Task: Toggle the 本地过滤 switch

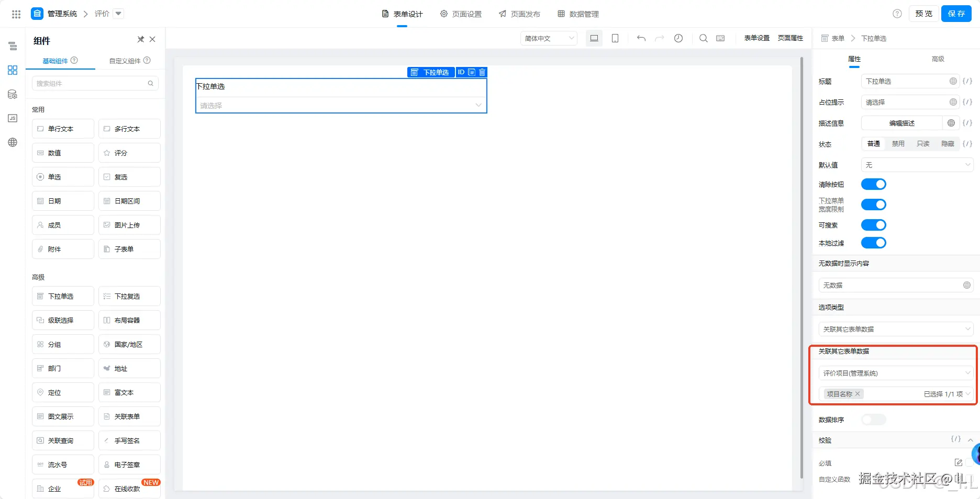Action: 874,243
